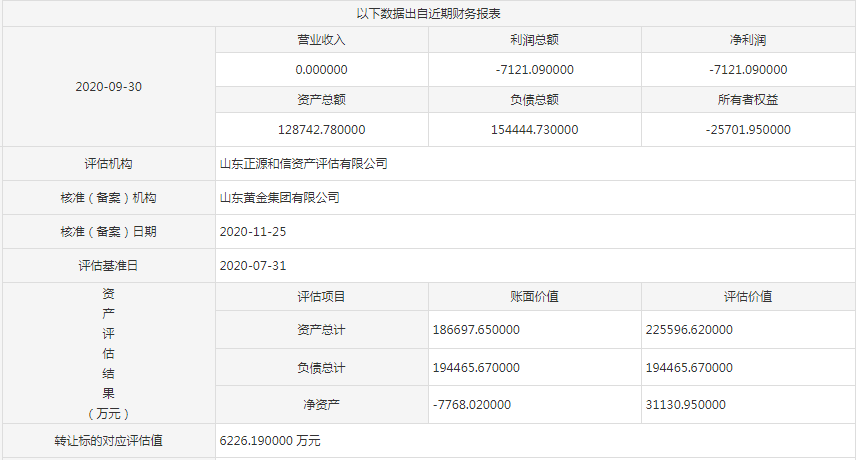Select the 评估价值 column header

(747, 297)
